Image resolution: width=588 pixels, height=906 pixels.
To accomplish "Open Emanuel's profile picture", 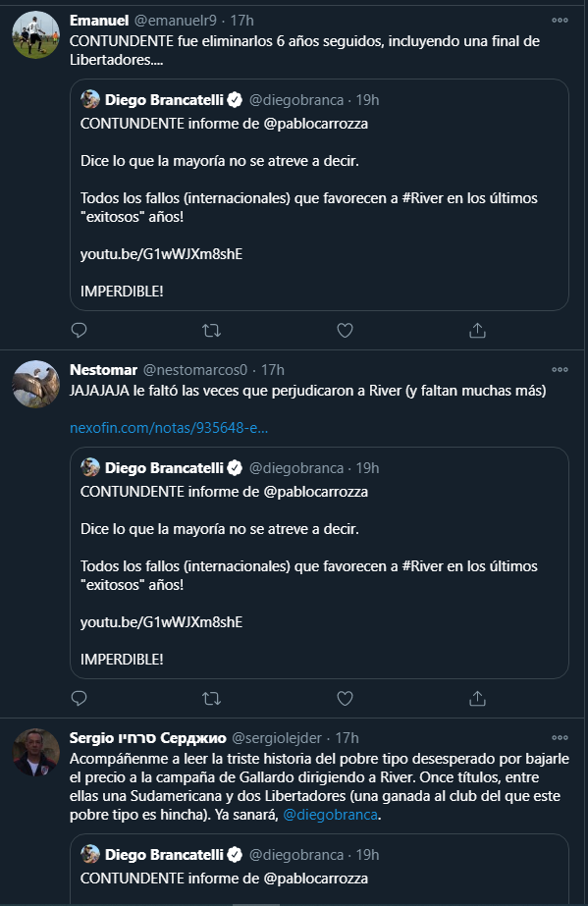I will coord(35,34).
